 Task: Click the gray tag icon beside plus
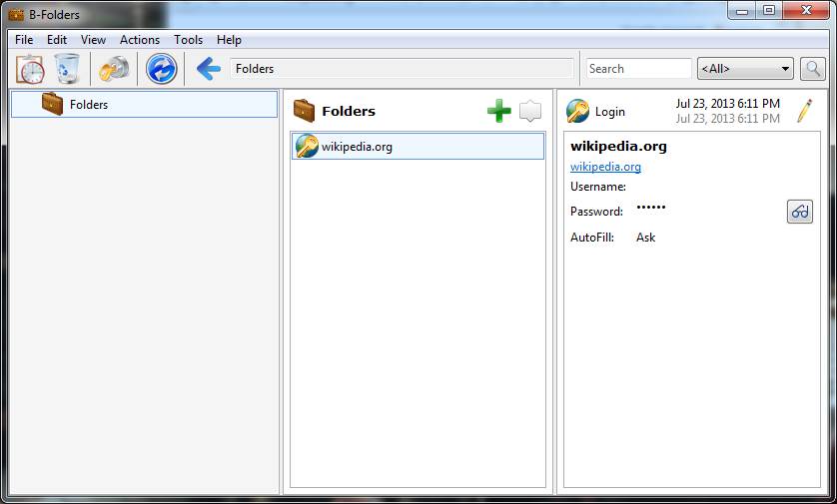(530, 111)
